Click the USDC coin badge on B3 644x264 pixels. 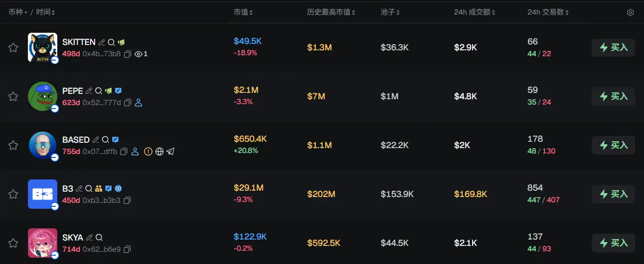pyautogui.click(x=118, y=189)
